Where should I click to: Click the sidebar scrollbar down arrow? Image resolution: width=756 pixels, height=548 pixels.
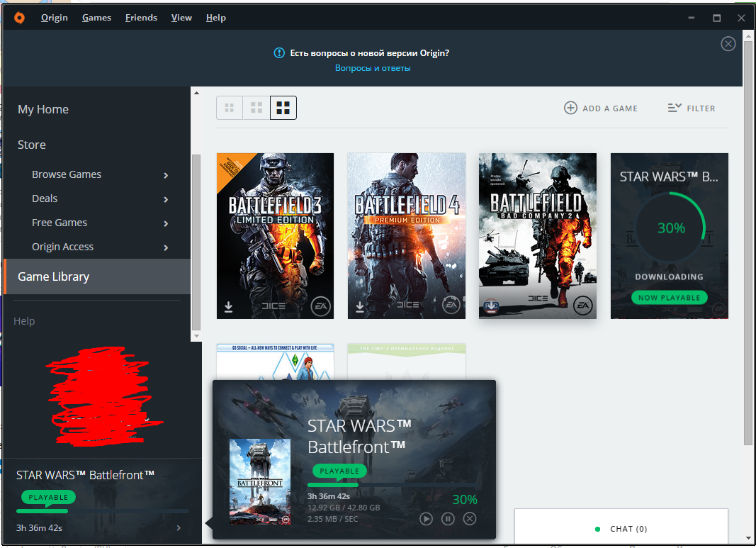pos(196,336)
